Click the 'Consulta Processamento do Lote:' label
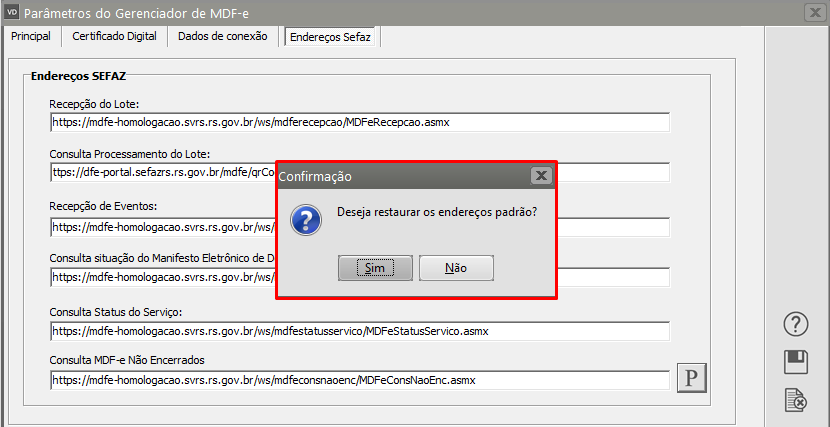 [130, 154]
